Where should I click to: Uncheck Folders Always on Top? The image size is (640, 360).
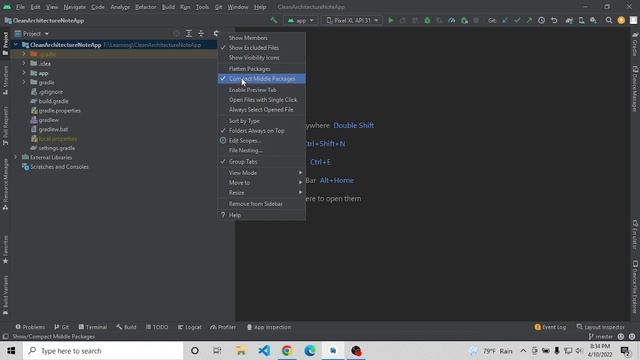click(x=261, y=131)
